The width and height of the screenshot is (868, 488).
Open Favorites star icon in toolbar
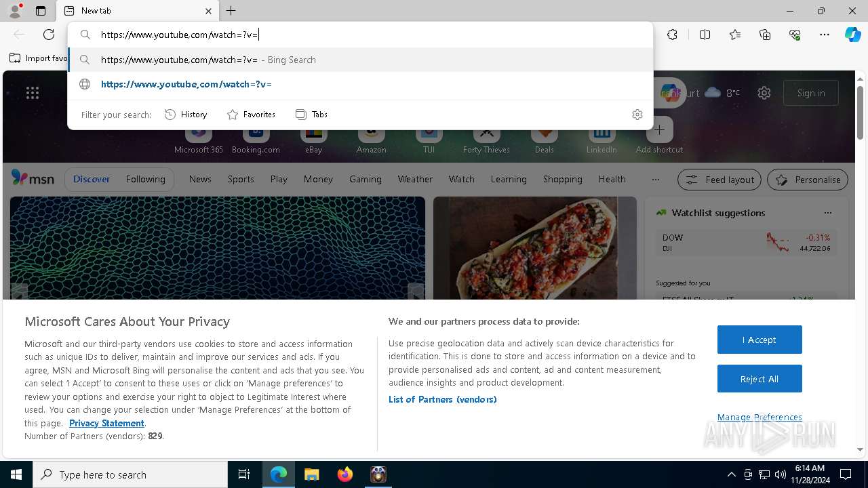(735, 35)
